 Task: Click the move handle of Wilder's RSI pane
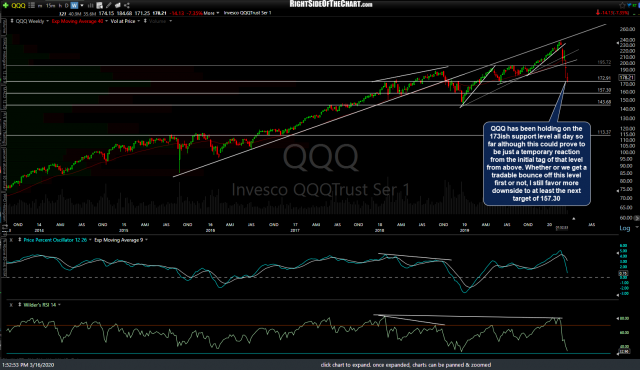19,305
